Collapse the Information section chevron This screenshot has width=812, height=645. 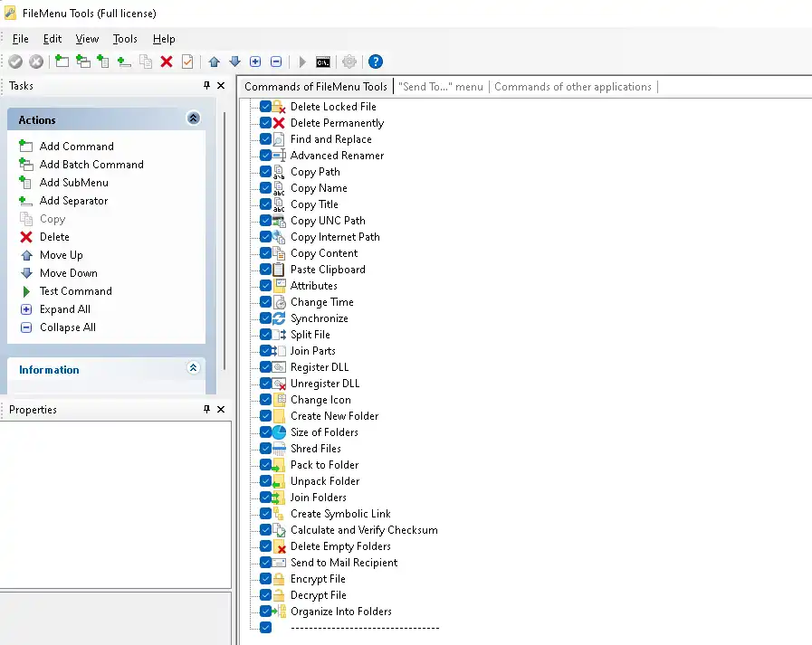[x=193, y=368]
